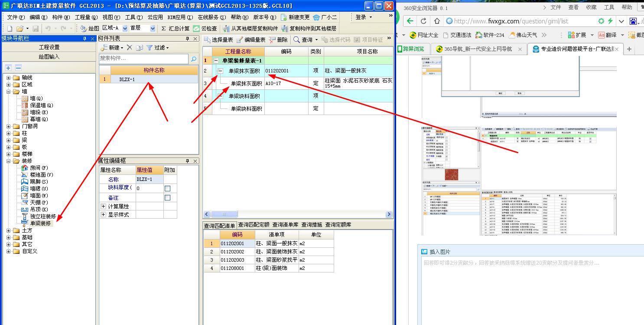The height and width of the screenshot is (325, 644).
Task: Open 网址大全 bookmark in browser
Action: click(424, 35)
